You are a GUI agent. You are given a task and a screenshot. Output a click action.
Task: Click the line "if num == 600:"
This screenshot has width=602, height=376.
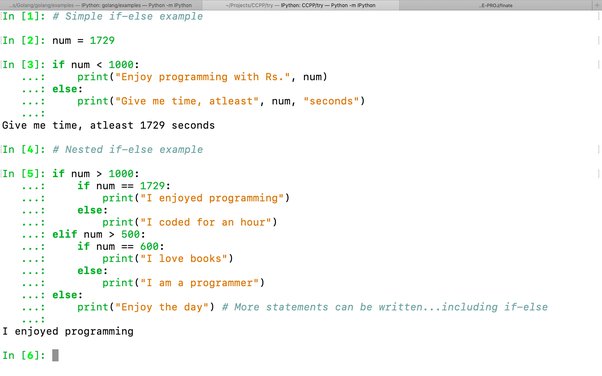click(x=121, y=247)
